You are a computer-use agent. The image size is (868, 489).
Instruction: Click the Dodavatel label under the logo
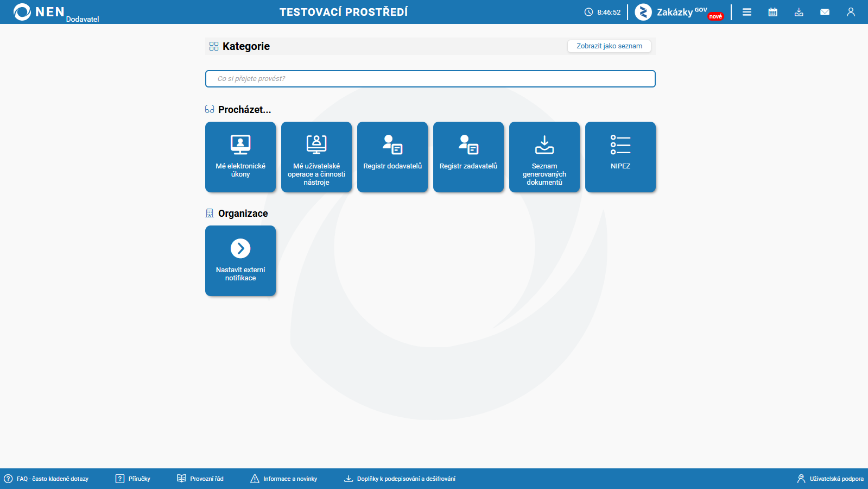83,19
